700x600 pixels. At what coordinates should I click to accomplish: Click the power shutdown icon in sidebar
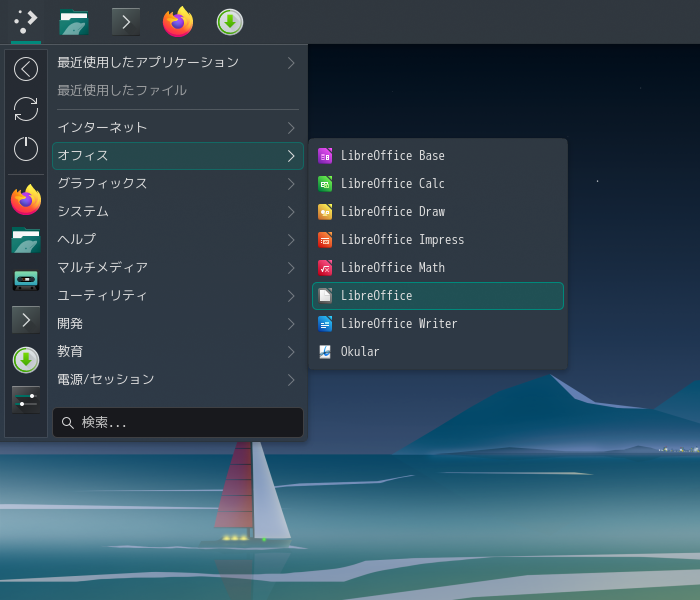coord(26,149)
